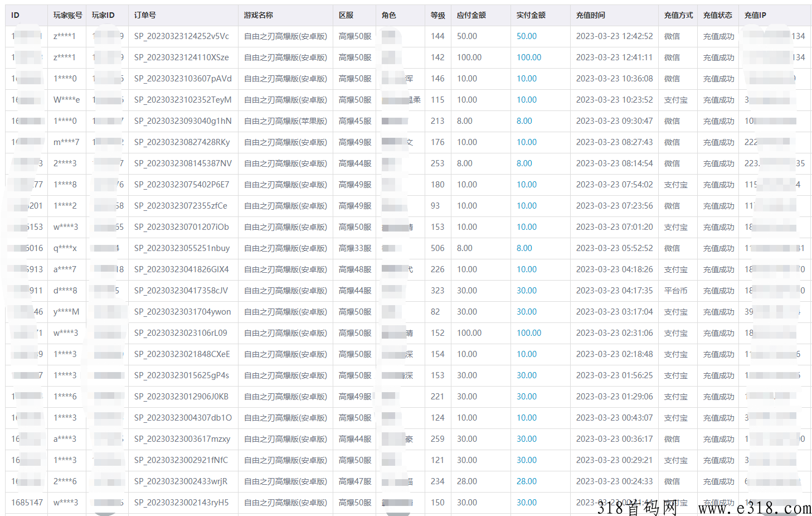Select order SP_20230323070120​7iOb

[182, 227]
